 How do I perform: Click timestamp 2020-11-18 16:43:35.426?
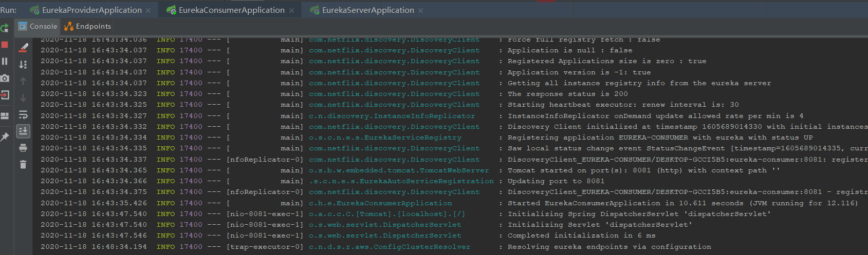[x=94, y=203]
